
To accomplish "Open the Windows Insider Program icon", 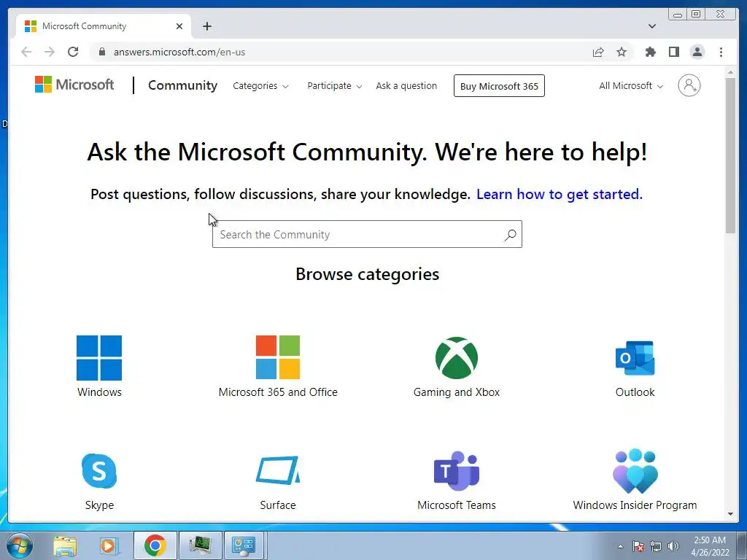I will (x=635, y=471).
